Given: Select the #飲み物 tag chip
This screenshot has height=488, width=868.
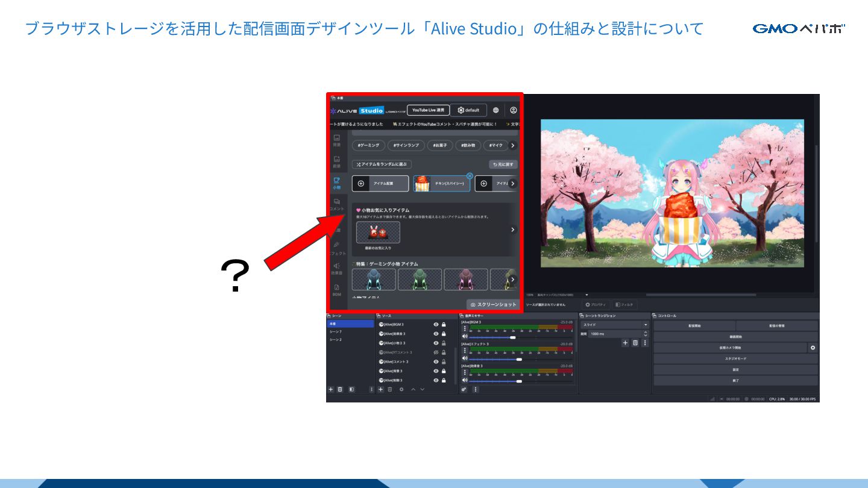Looking at the screenshot, I should tap(468, 145).
